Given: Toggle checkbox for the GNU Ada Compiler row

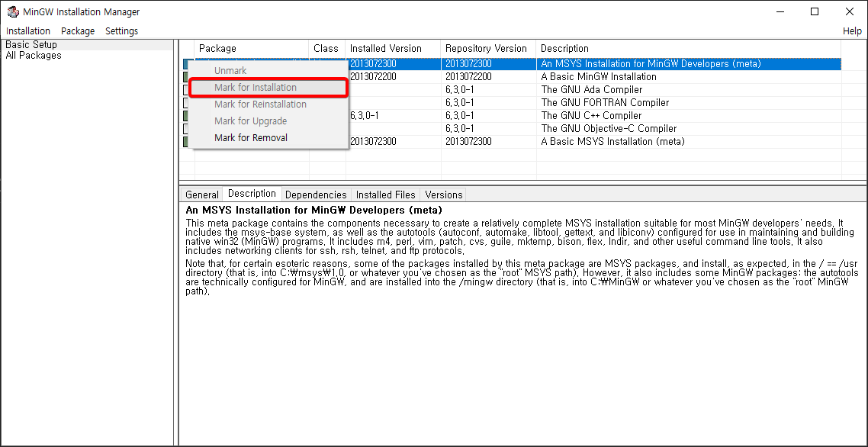Looking at the screenshot, I should coord(186,90).
